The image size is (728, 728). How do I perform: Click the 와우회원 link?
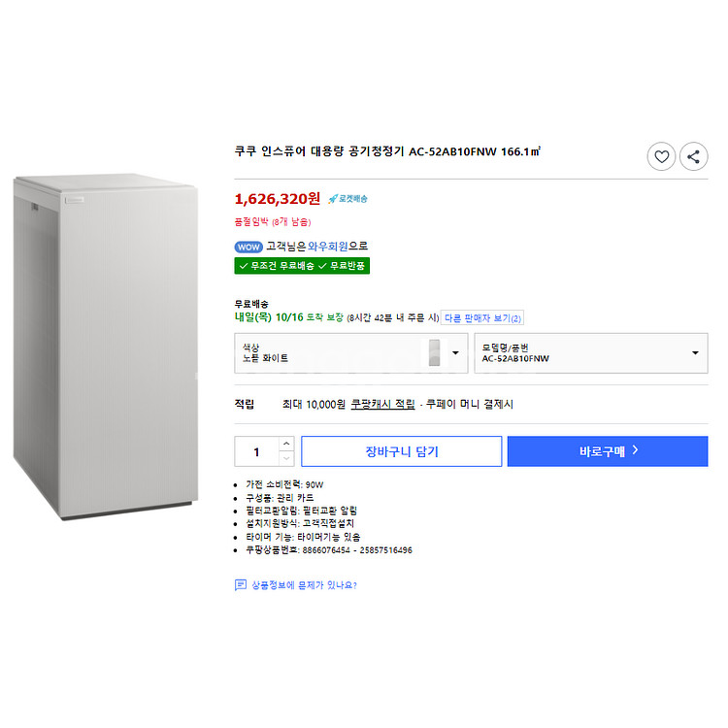(x=327, y=247)
